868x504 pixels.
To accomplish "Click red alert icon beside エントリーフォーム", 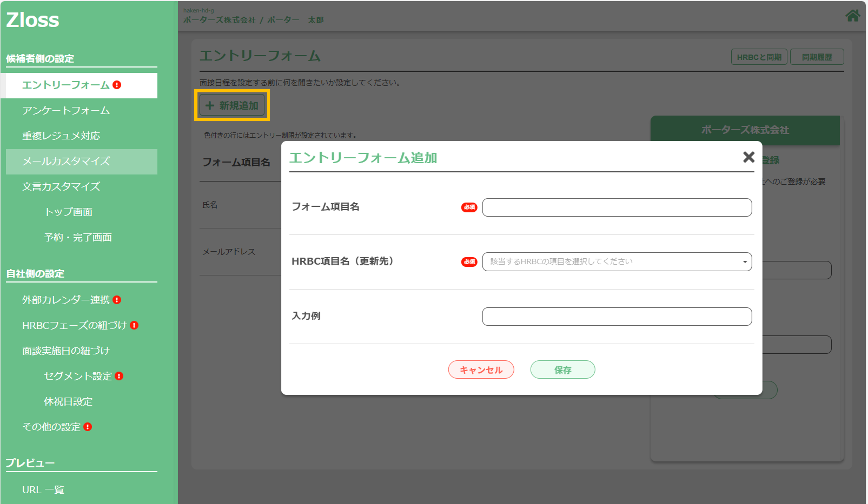I will click(117, 85).
